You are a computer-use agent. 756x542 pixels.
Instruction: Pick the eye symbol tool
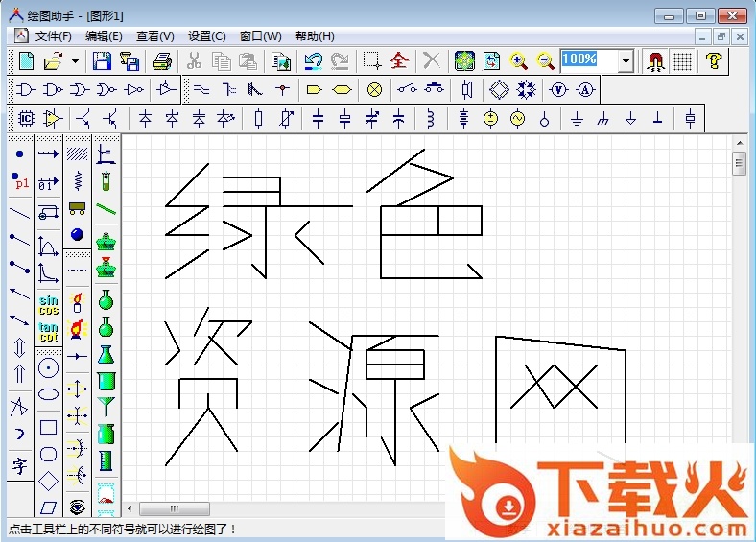pyautogui.click(x=78, y=507)
